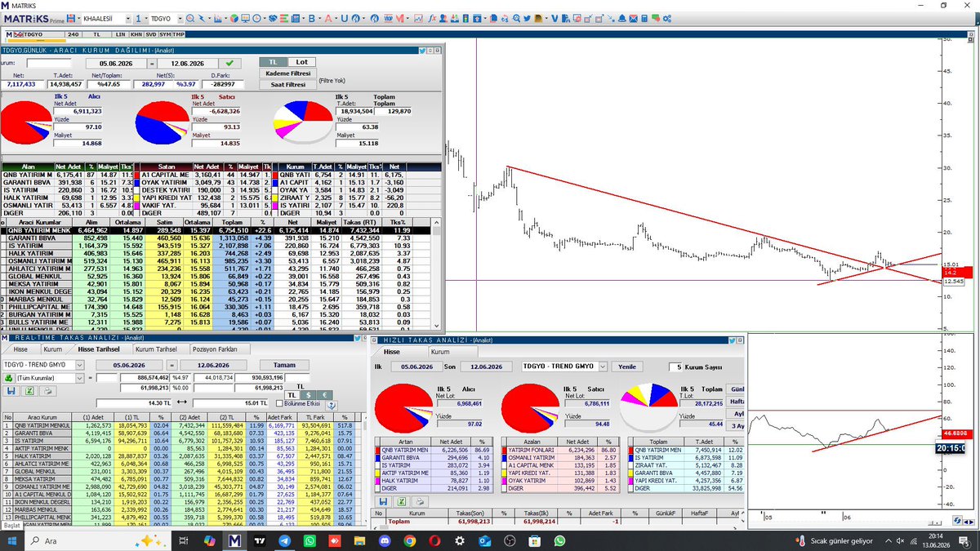Image resolution: width=980 pixels, height=551 pixels.
Task: Export Real-Time Takas table to Excel icon
Action: point(29,391)
